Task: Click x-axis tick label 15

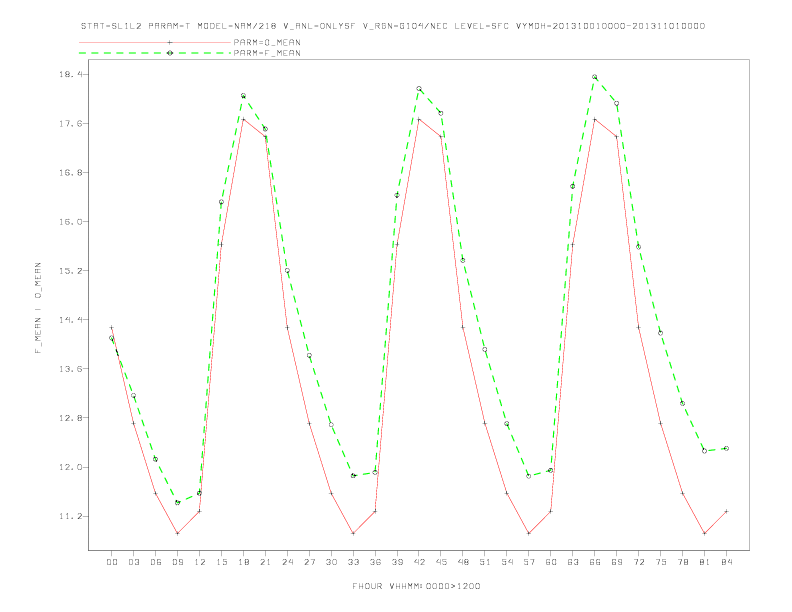Action: click(x=221, y=562)
